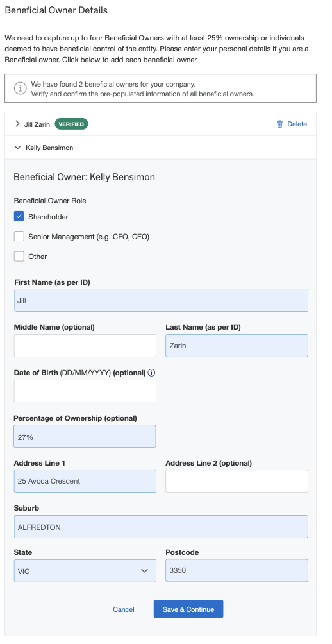332x644 pixels.
Task: Click the Postcode field showing 3350
Action: pos(237,570)
